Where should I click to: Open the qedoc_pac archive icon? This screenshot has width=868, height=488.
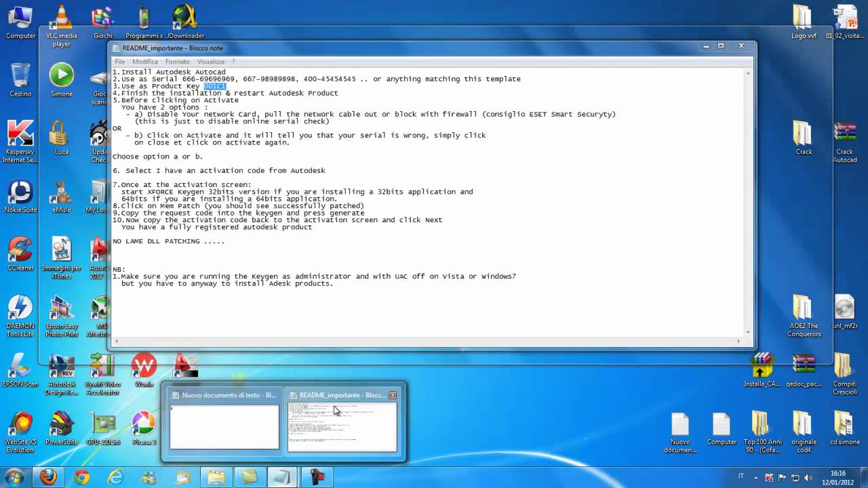click(x=804, y=371)
